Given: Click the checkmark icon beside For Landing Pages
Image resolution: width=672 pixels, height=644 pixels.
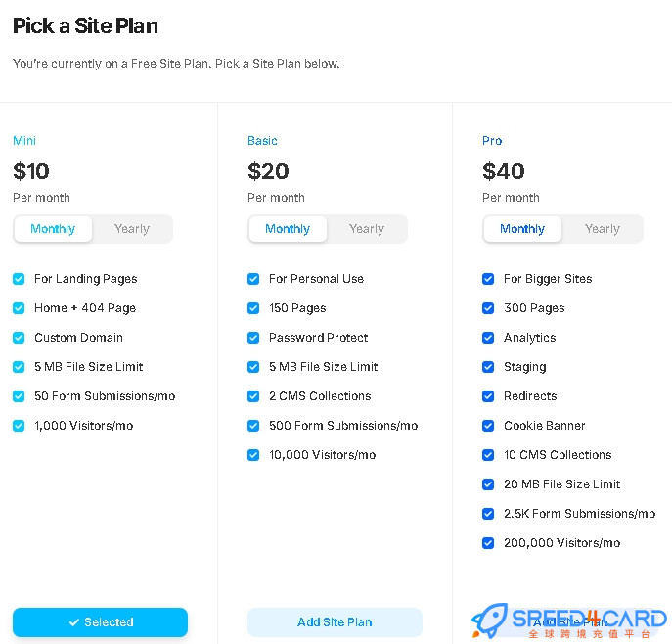Looking at the screenshot, I should [x=19, y=279].
